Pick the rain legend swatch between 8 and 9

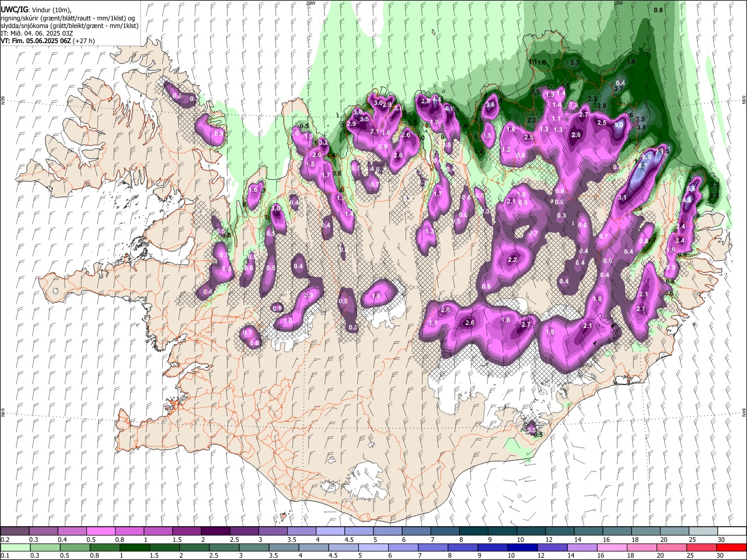[x=464, y=548]
